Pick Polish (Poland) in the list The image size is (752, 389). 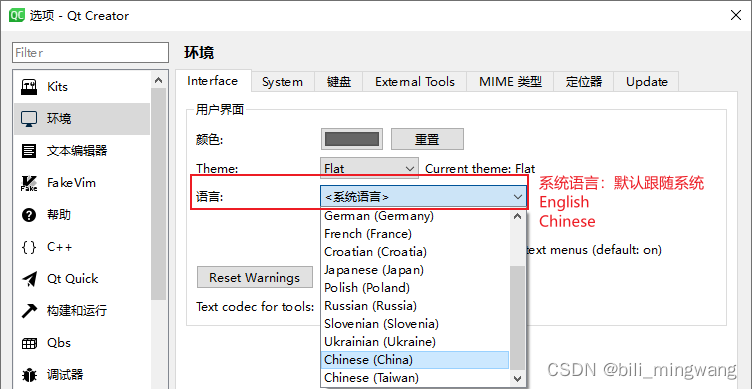pyautogui.click(x=415, y=288)
